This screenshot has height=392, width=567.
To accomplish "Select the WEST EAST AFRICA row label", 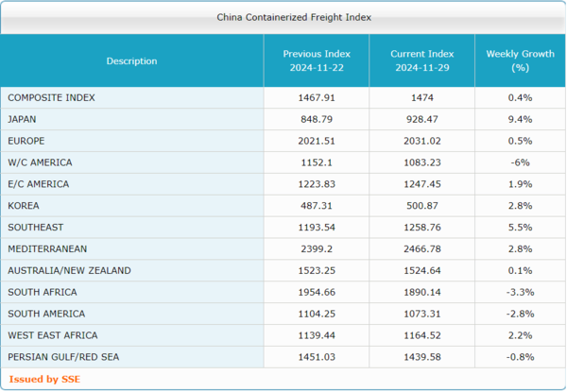I will [x=52, y=336].
